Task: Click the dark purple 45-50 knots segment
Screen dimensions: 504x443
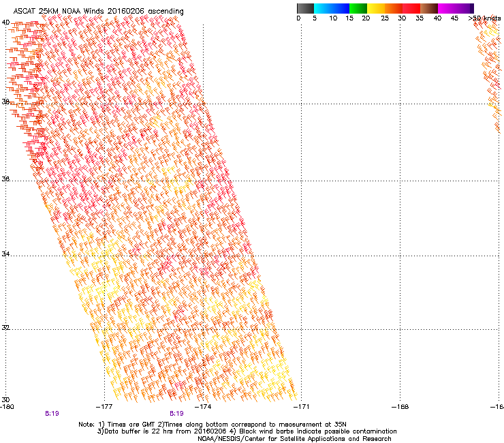Action: (464, 8)
